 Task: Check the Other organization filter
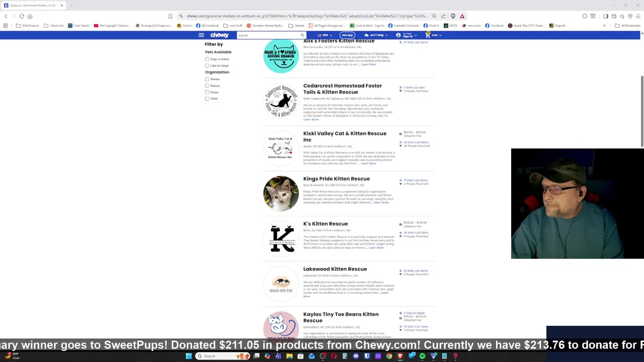coord(207,99)
